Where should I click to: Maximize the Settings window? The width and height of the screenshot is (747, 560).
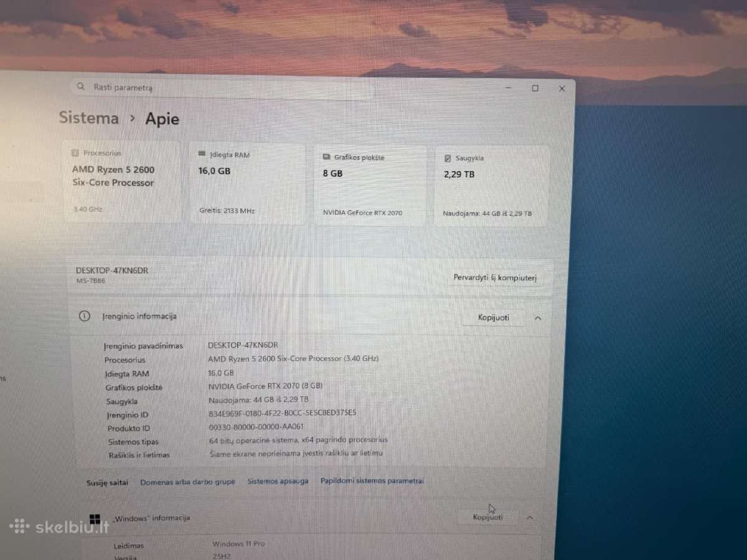point(535,88)
